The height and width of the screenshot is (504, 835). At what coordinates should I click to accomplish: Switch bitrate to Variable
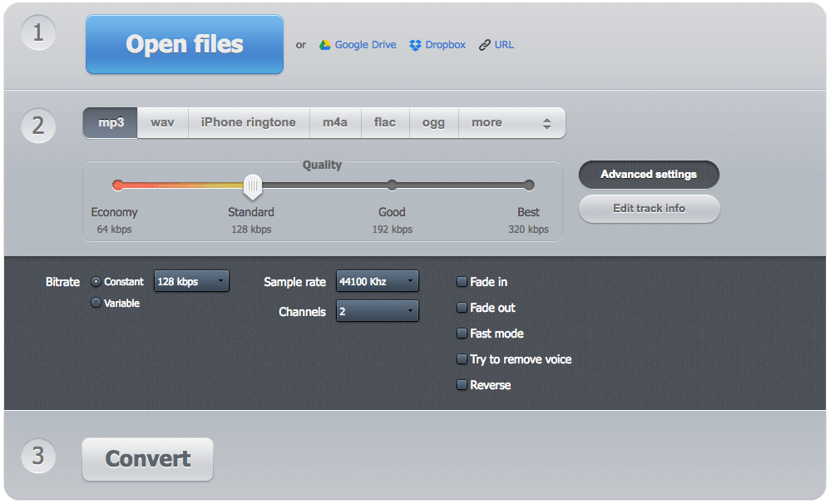[x=96, y=303]
